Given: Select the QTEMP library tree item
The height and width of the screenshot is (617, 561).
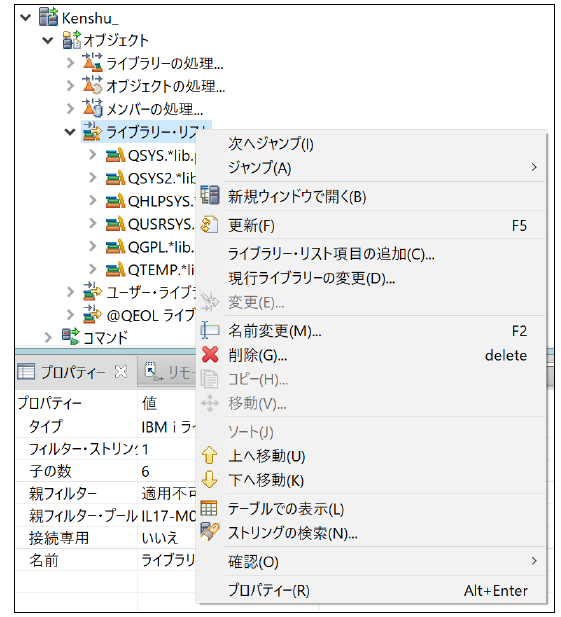Looking at the screenshot, I should [151, 270].
